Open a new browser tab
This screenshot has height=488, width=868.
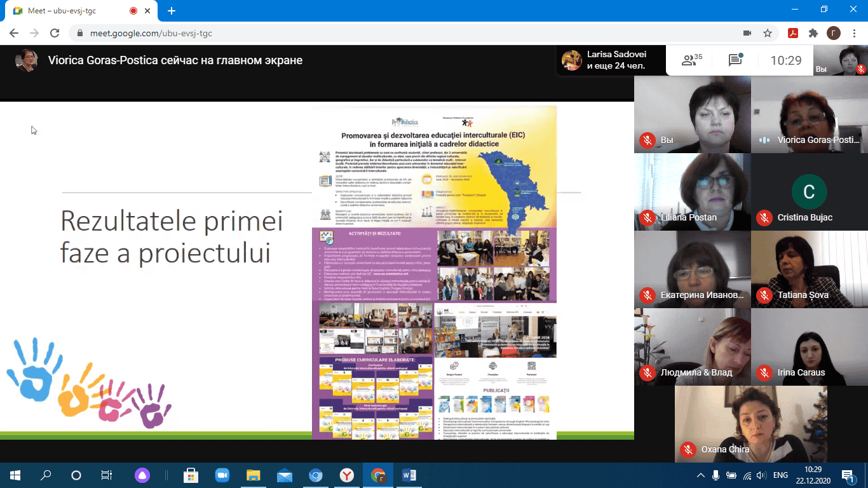point(171,11)
